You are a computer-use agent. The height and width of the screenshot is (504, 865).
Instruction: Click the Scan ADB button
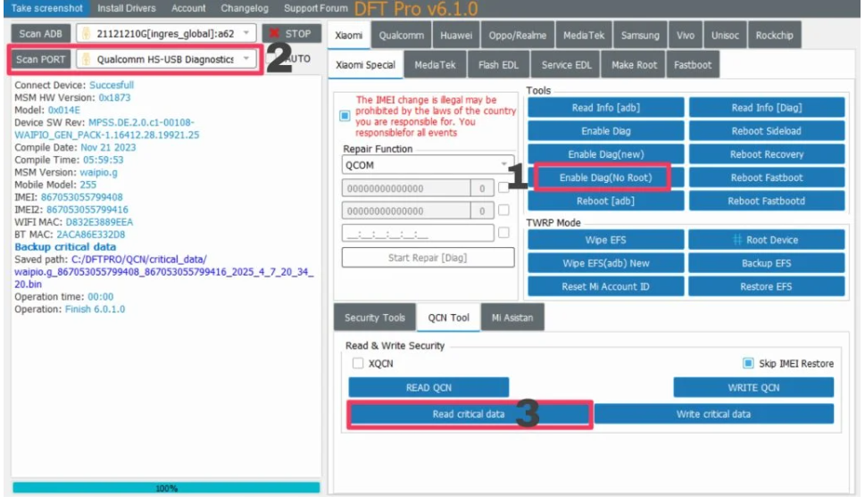(x=41, y=34)
